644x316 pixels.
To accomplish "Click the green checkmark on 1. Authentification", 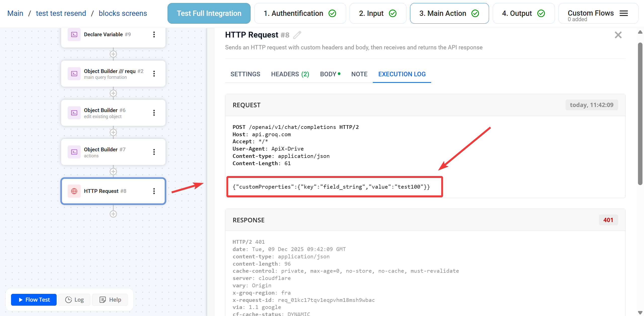I will [x=332, y=13].
